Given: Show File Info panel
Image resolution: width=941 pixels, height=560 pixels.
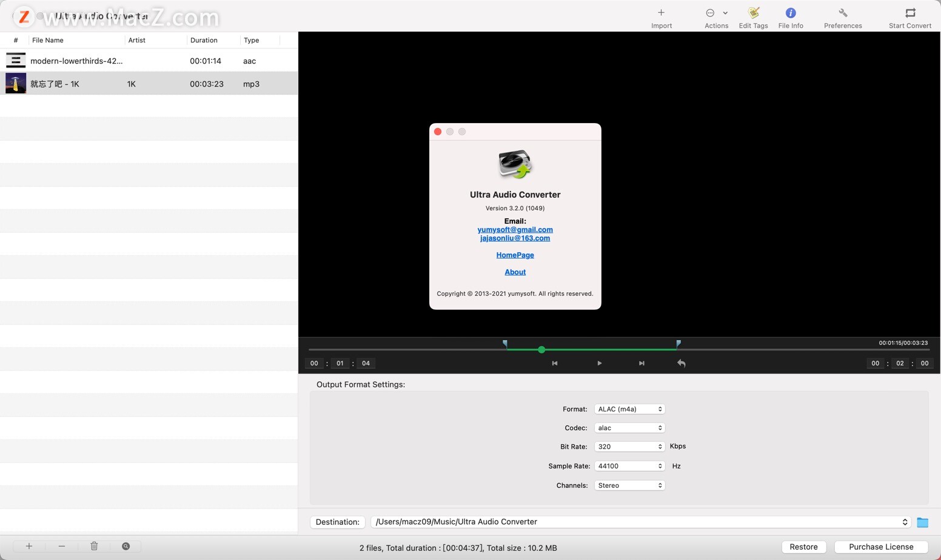Looking at the screenshot, I should 791,13.
